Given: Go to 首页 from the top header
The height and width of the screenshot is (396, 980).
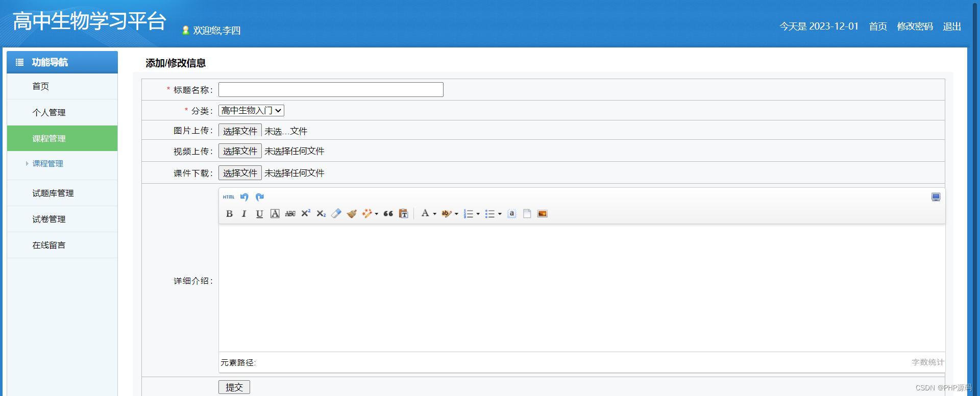Looking at the screenshot, I should [x=878, y=27].
